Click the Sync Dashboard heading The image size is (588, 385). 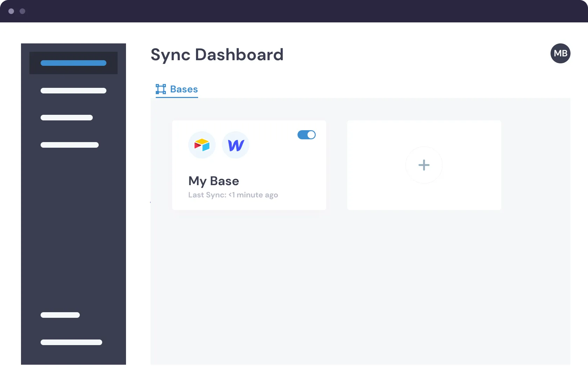(x=217, y=55)
